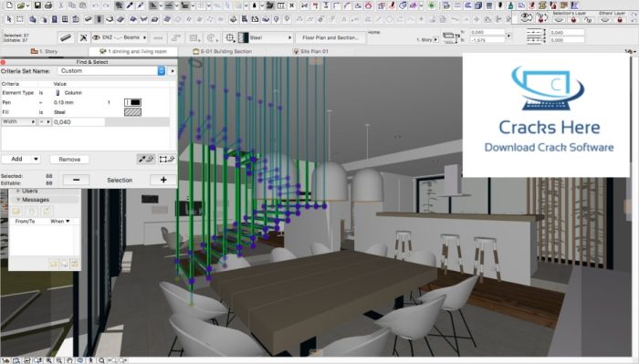Select the Element Type Column criteria row
Image resolution: width=639 pixels, height=364 pixels.
pos(85,93)
